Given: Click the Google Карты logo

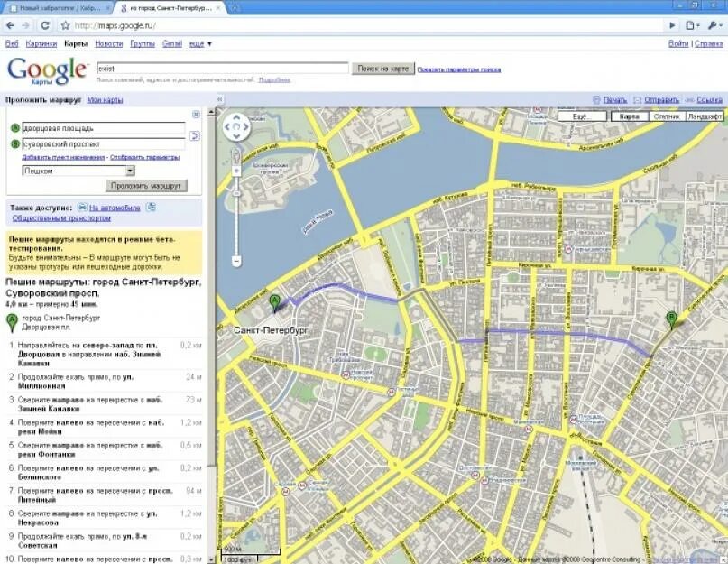Looking at the screenshot, I should [47, 71].
